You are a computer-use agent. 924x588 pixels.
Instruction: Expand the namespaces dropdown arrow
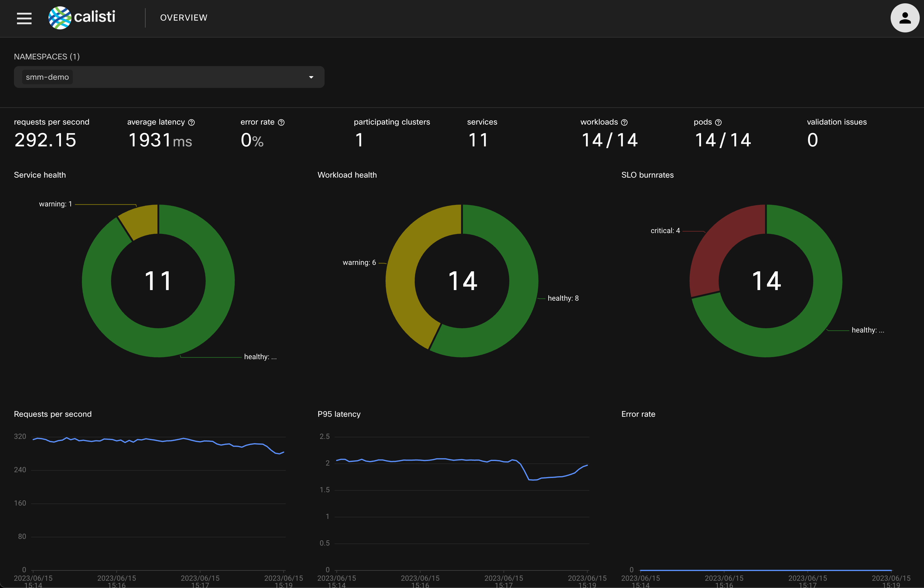coord(311,77)
